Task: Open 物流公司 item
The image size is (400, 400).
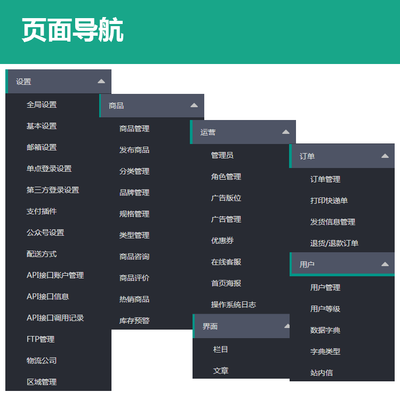Action: [42, 361]
